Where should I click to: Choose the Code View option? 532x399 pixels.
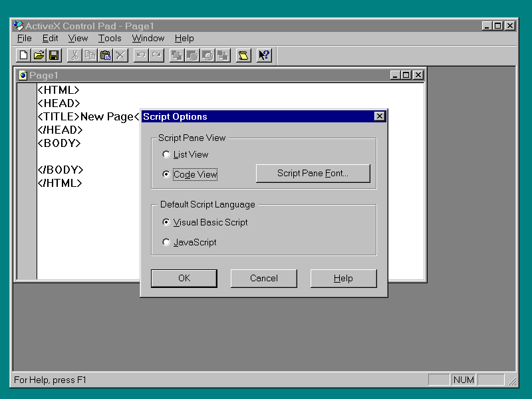pyautogui.click(x=166, y=174)
